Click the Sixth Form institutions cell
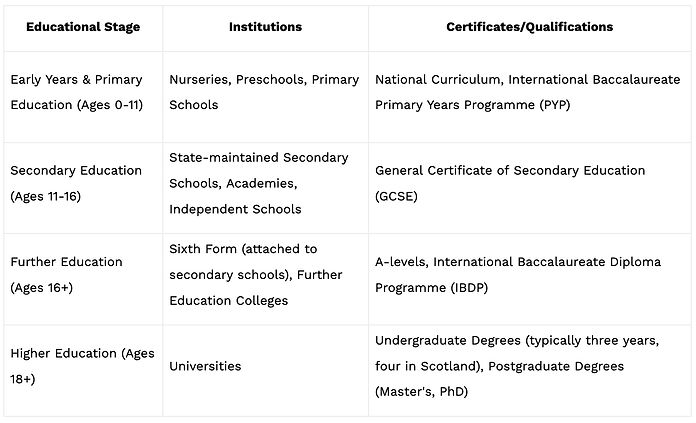 pos(243,248)
